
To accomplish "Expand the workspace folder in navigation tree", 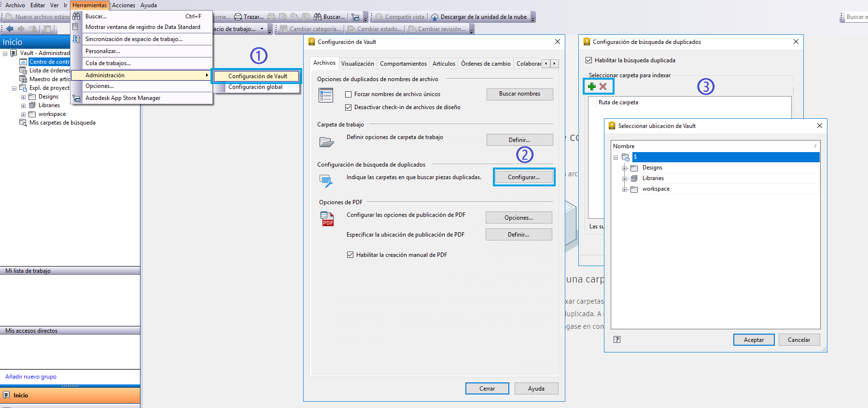I will tap(23, 114).
